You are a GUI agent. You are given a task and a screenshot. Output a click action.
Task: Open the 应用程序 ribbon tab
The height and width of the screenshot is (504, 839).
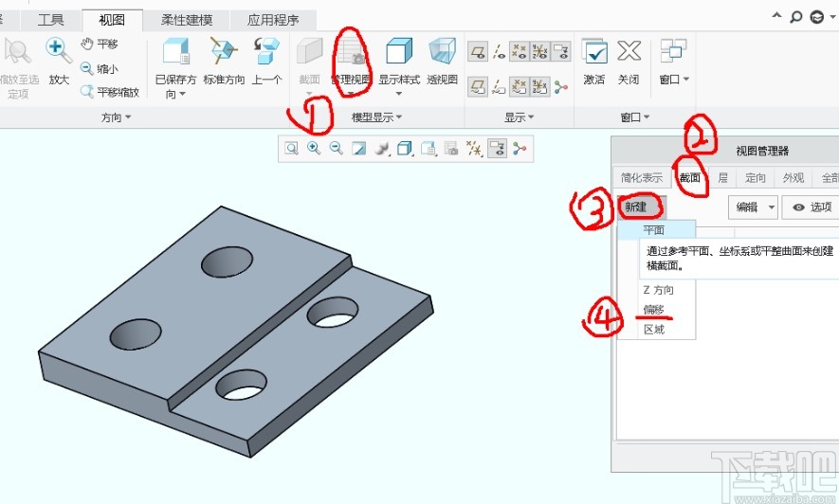tap(273, 20)
